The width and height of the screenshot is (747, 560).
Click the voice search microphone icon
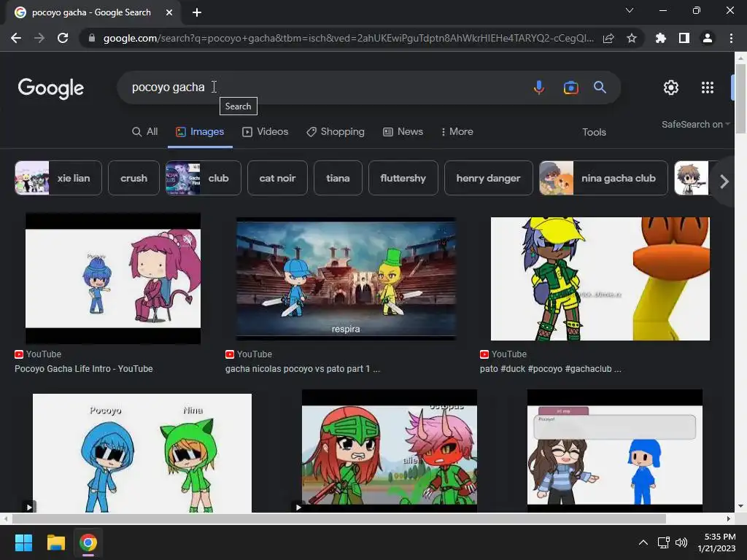click(539, 87)
